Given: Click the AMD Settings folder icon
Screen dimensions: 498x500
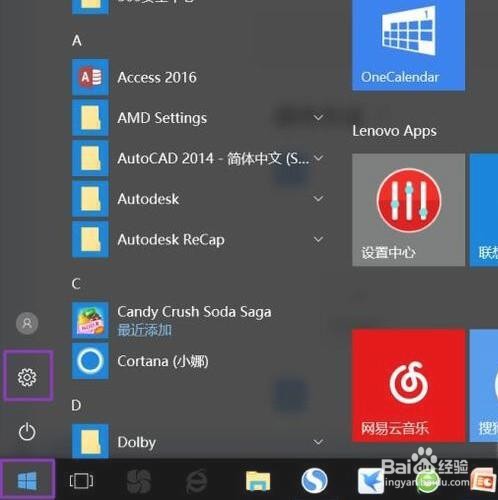Looking at the screenshot, I should pyautogui.click(x=90, y=118).
